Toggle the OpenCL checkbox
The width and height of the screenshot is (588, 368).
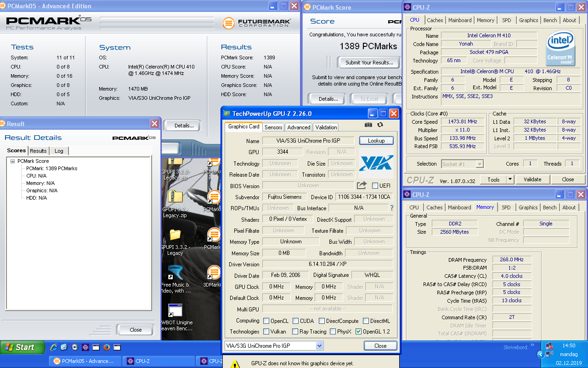(x=266, y=321)
